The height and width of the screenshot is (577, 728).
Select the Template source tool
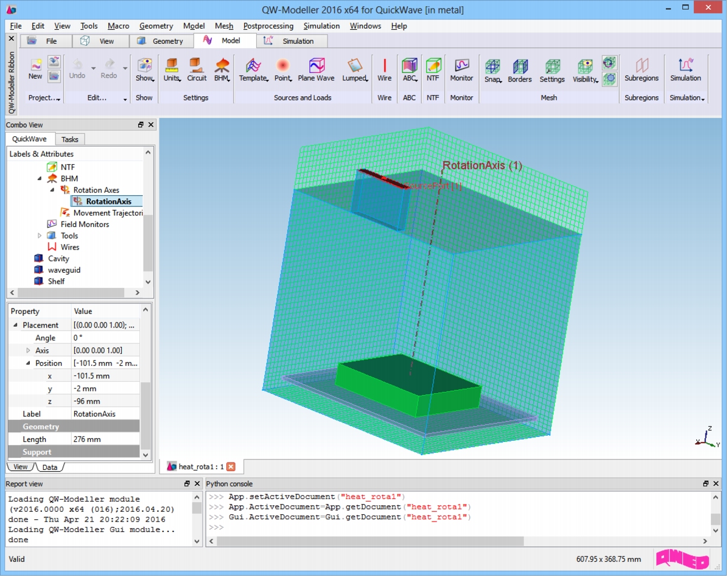(x=253, y=69)
